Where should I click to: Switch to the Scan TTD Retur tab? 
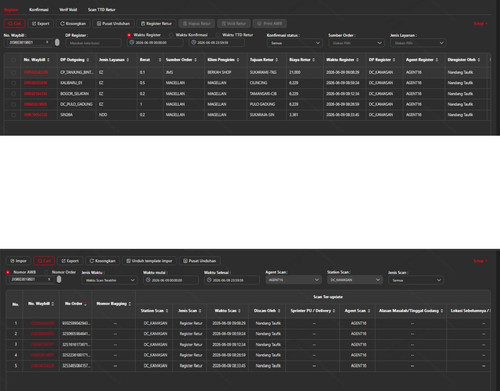click(x=102, y=10)
